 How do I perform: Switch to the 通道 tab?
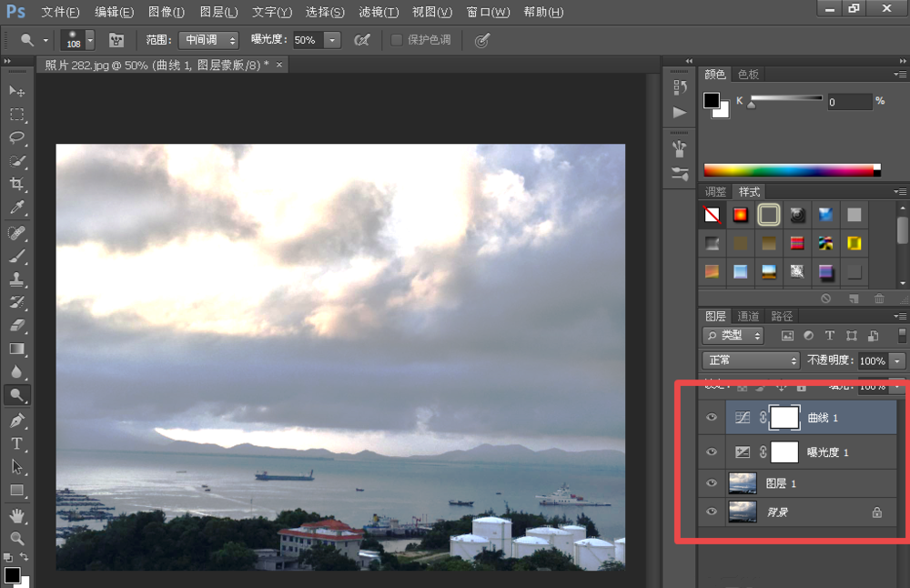(x=748, y=316)
